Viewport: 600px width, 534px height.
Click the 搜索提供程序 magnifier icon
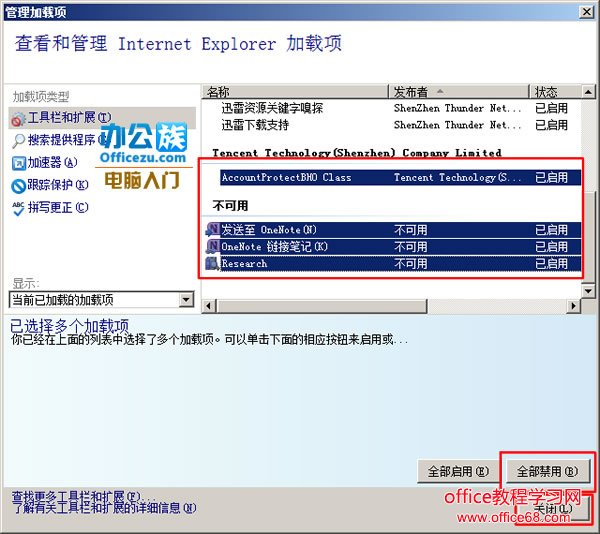[x=18, y=141]
